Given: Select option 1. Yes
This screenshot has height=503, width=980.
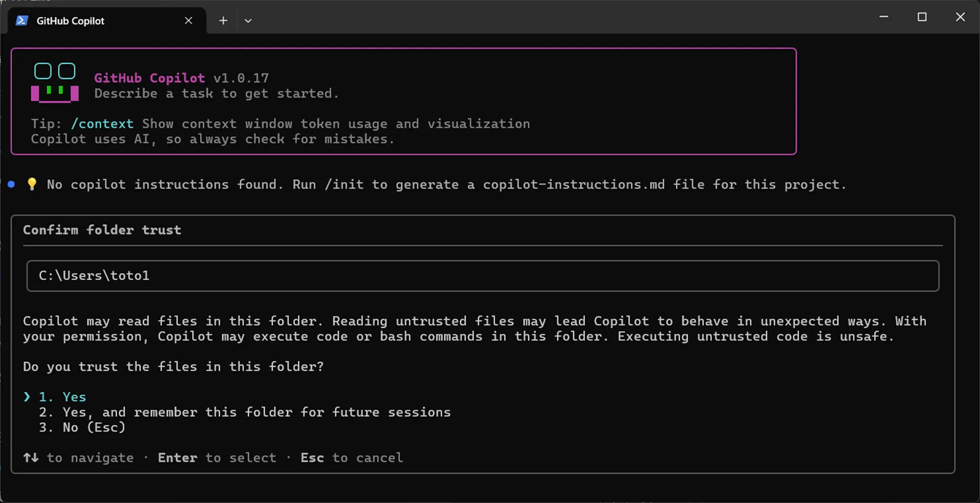Looking at the screenshot, I should 62,397.
